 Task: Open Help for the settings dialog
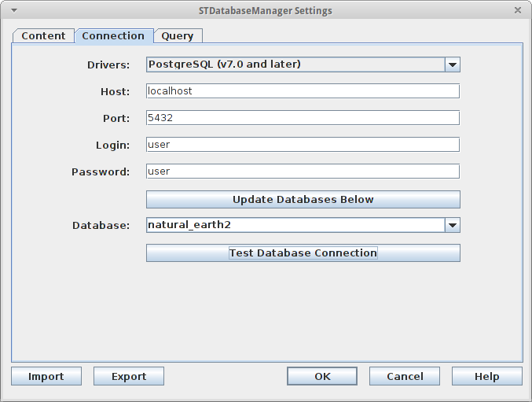click(x=486, y=376)
